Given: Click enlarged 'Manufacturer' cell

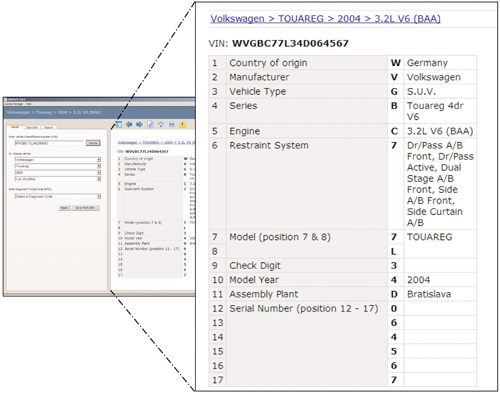Looking at the screenshot, I should 307,77.
